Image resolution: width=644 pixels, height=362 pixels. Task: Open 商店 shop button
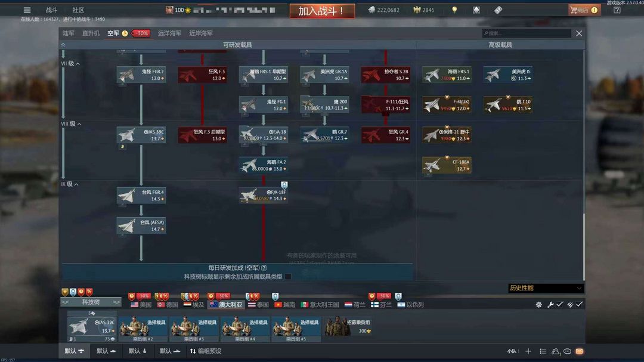584,10
